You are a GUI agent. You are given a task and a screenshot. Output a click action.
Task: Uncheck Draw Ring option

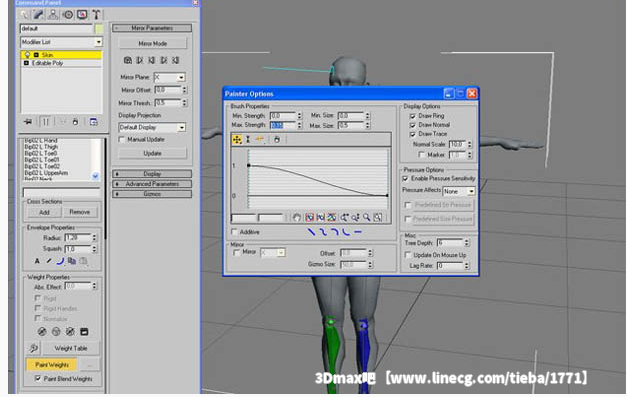pos(413,116)
